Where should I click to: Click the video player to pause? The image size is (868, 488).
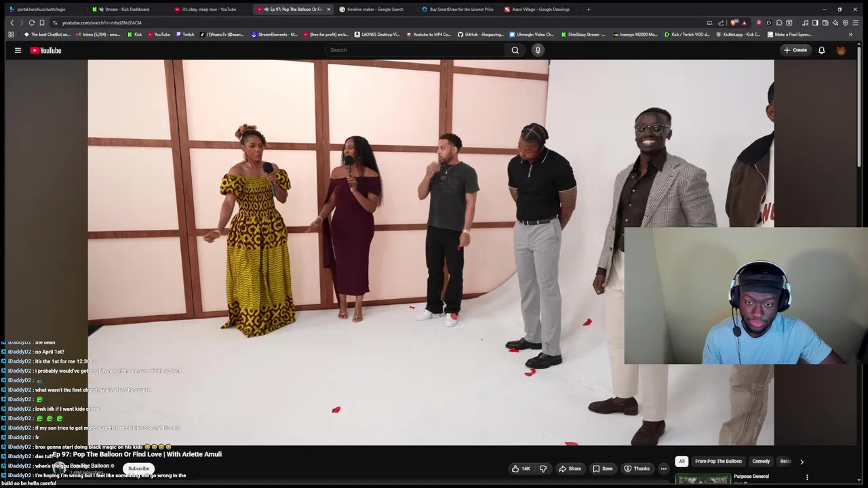(x=431, y=252)
